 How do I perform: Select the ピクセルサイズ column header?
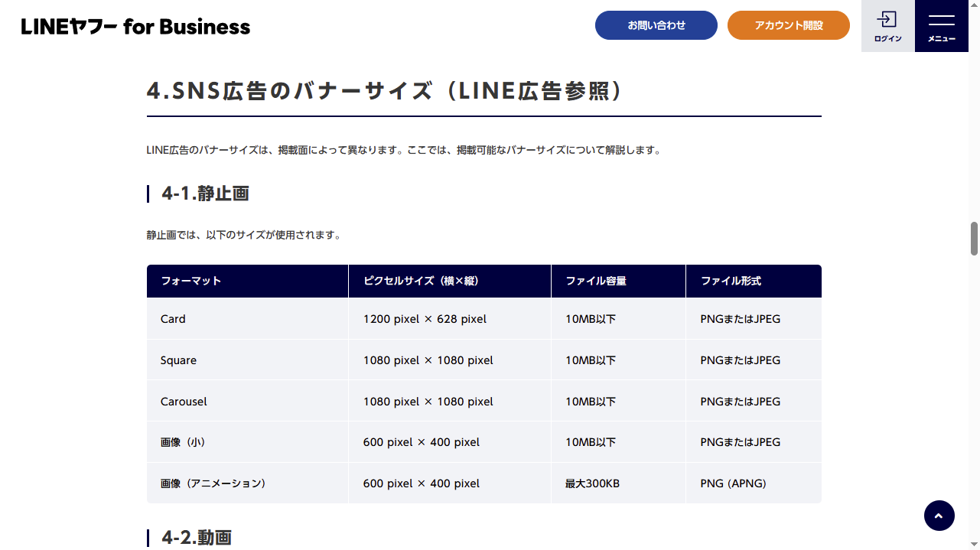[450, 281]
